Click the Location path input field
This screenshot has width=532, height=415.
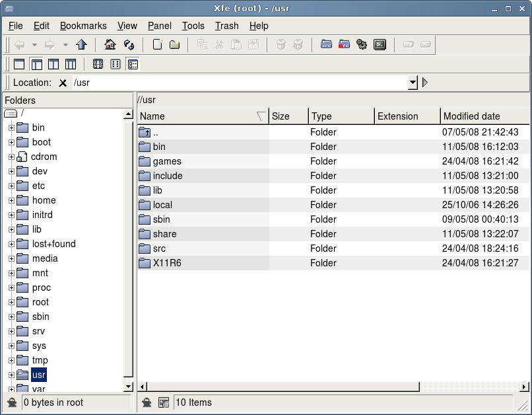(240, 83)
